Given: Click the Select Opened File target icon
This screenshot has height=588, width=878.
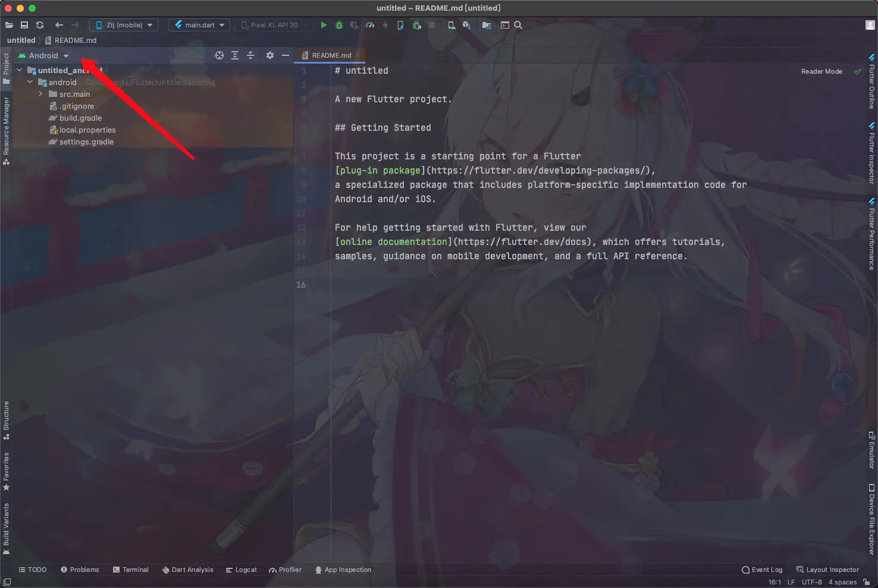Looking at the screenshot, I should point(219,55).
